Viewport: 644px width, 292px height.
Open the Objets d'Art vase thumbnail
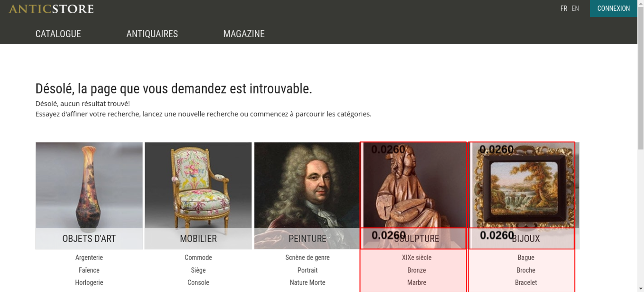(x=89, y=196)
